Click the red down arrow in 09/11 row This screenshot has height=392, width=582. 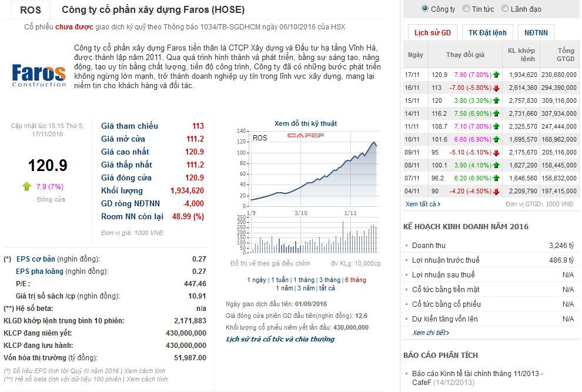click(496, 153)
